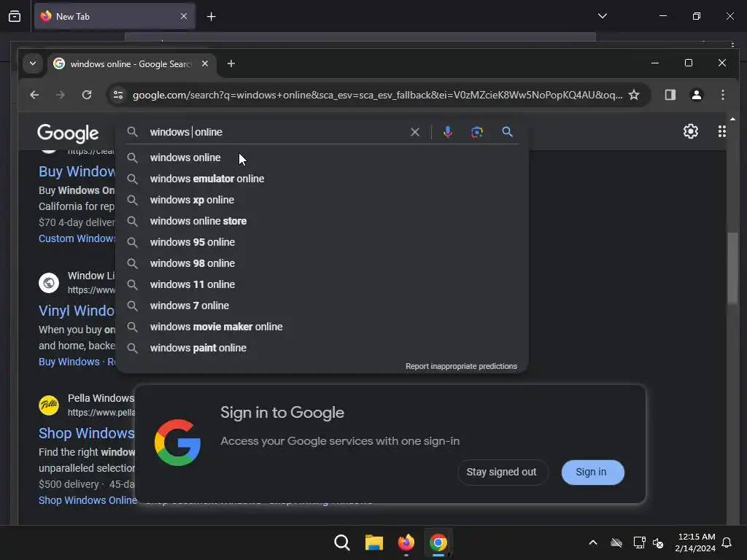747x560 pixels.
Task: Click the network display tray icon
Action: [x=639, y=542]
